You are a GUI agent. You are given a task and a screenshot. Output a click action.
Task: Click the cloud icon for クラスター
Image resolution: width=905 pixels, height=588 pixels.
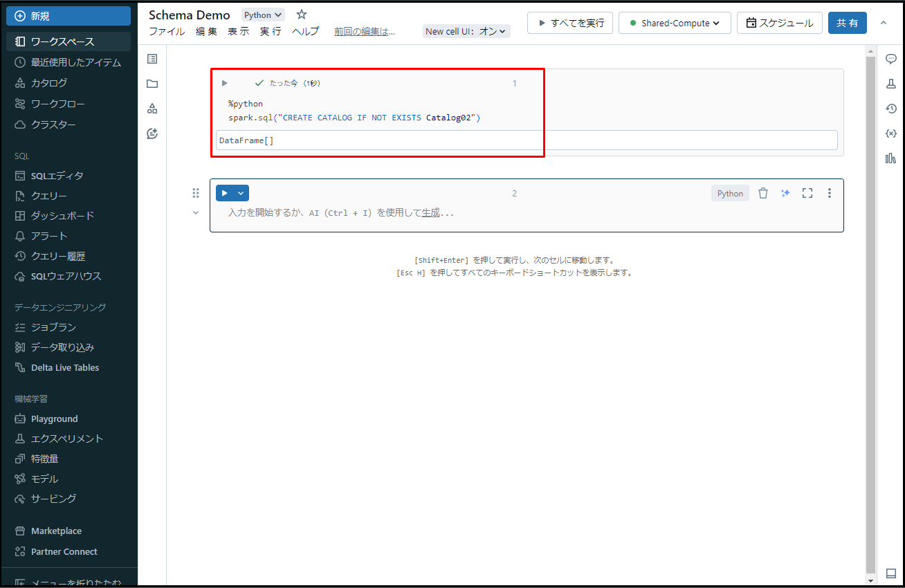coord(20,125)
